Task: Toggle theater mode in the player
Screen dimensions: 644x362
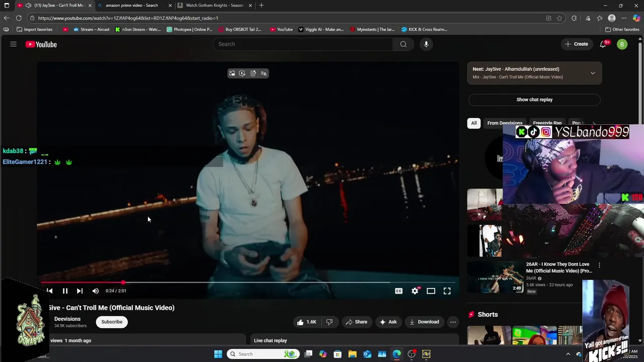Action: (431, 291)
